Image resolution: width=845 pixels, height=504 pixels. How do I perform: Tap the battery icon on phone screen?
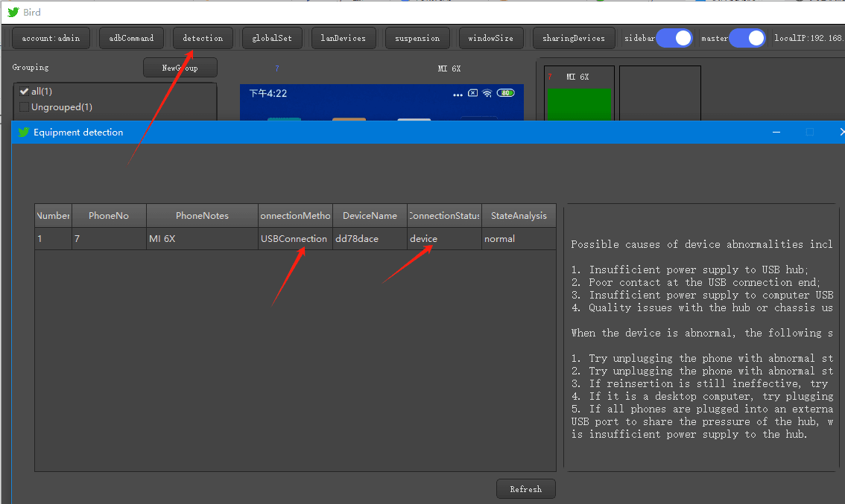click(x=505, y=93)
